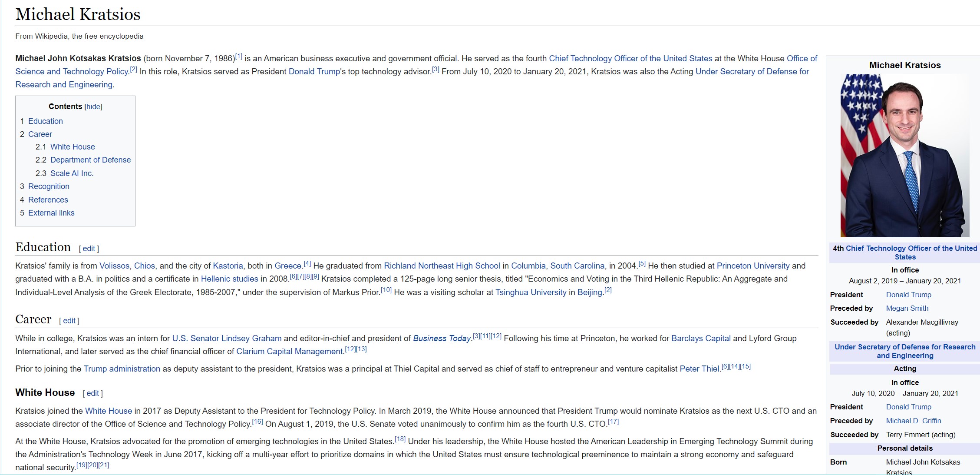Image resolution: width=980 pixels, height=475 pixels.
Task: Open Donald Trump link in intro paragraph
Action: coord(314,72)
